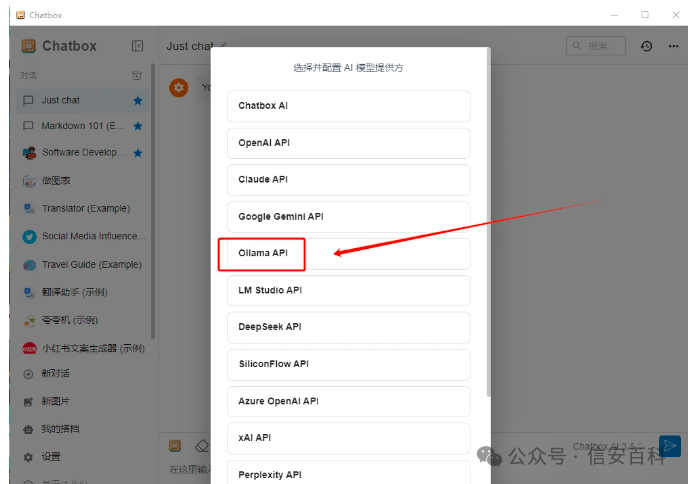Choose Ollama API provider
This screenshot has width=688, height=484.
point(348,254)
